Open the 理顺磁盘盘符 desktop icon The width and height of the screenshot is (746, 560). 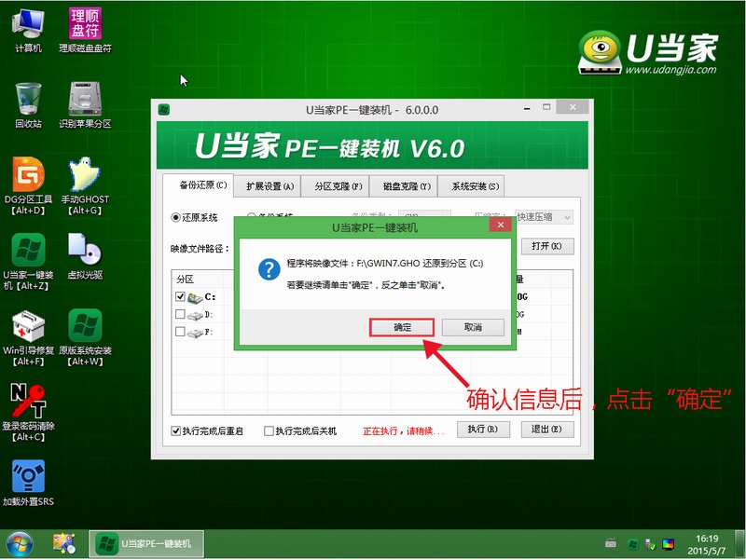85,31
